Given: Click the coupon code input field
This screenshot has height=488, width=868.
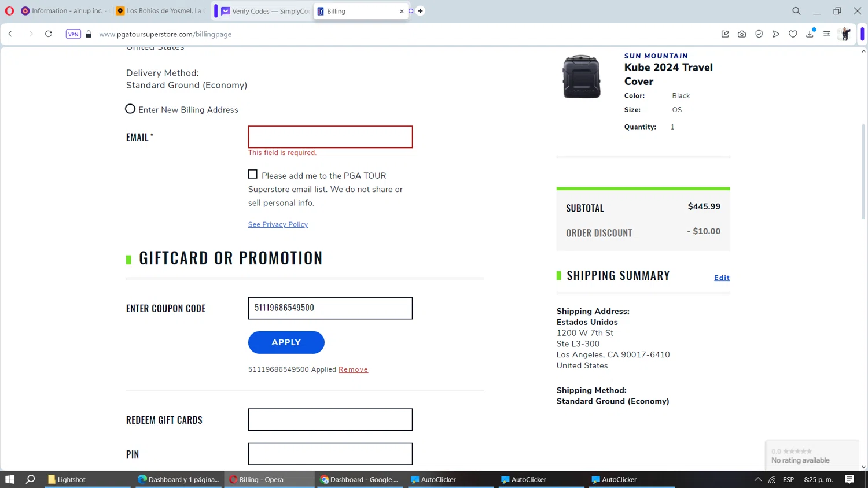Looking at the screenshot, I should pyautogui.click(x=330, y=308).
